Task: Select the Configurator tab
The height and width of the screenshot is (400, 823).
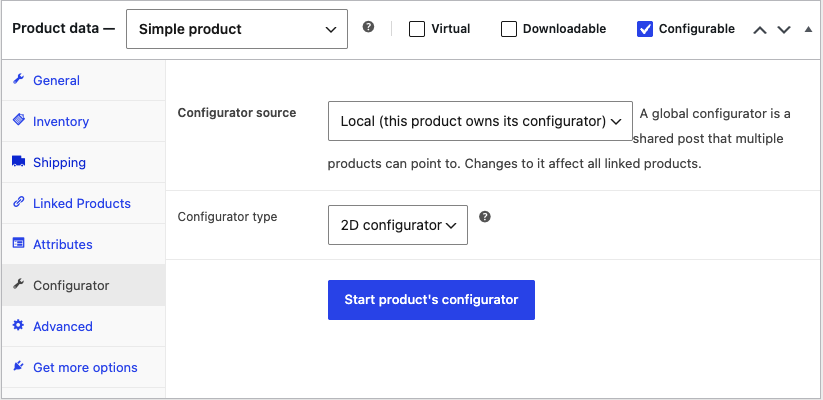Action: click(x=83, y=285)
